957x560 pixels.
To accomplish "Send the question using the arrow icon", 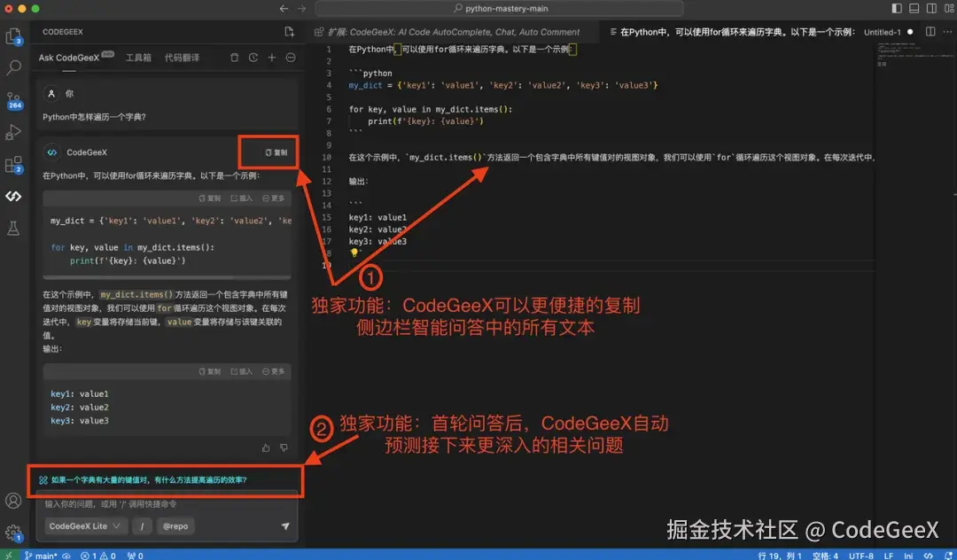I will click(x=285, y=525).
